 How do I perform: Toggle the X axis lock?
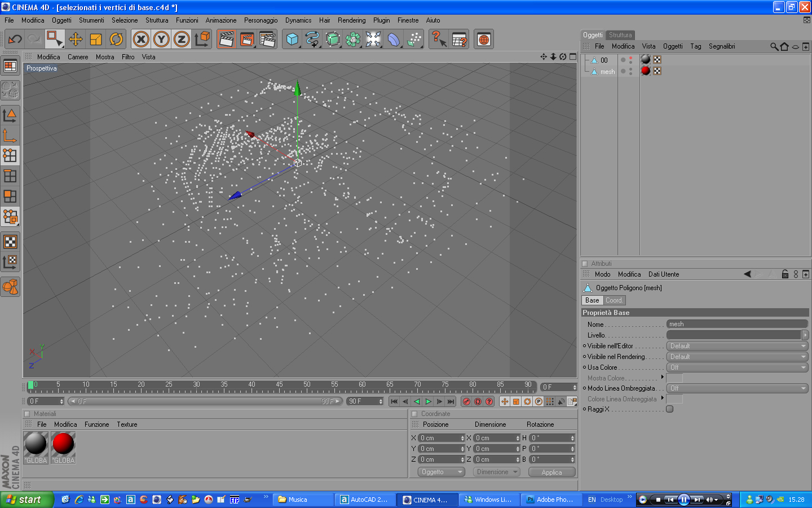tap(141, 40)
